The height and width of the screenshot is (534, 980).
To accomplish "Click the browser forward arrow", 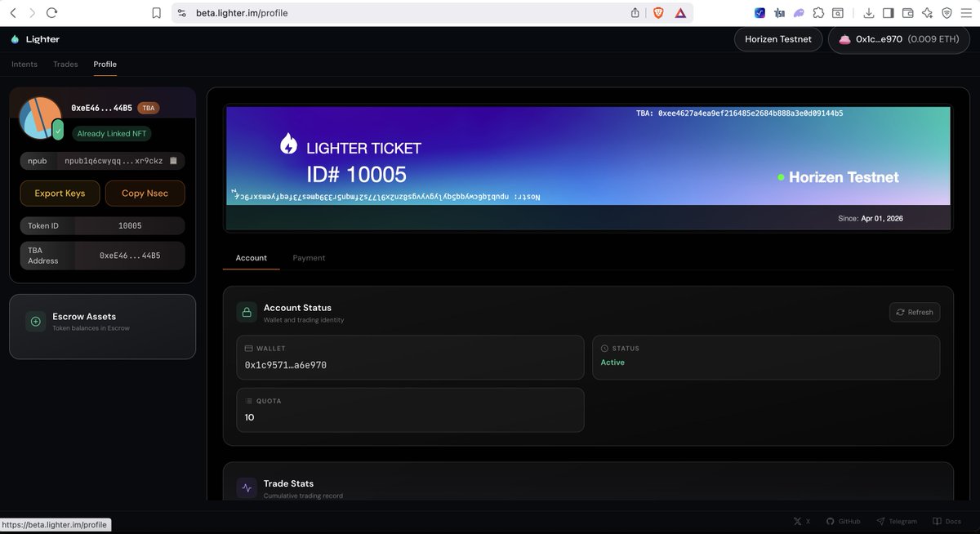I will [x=32, y=13].
